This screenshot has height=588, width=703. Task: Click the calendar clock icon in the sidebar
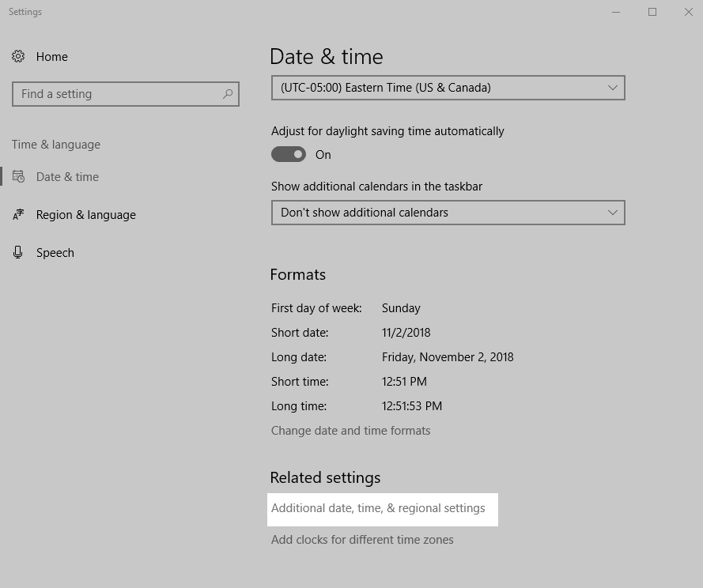[x=18, y=177]
